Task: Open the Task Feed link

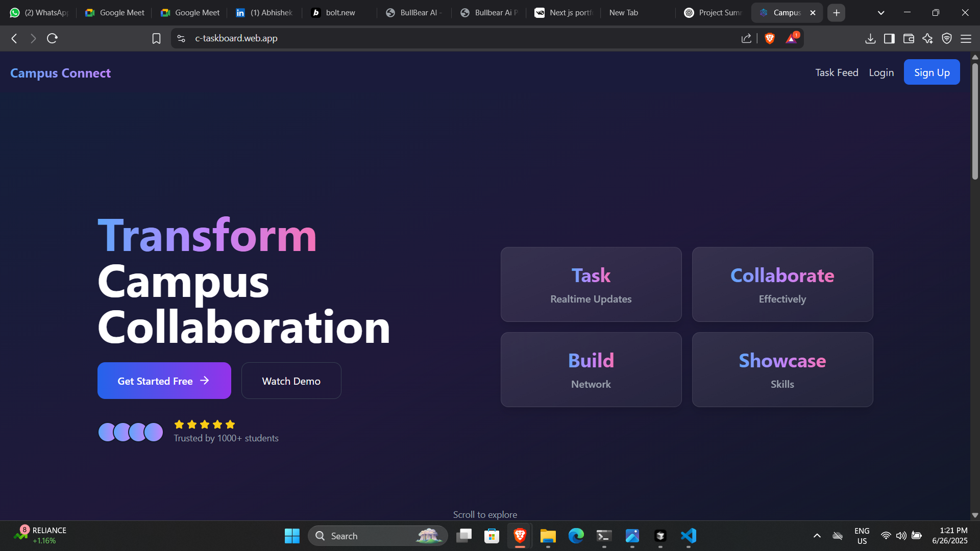Action: [837, 72]
